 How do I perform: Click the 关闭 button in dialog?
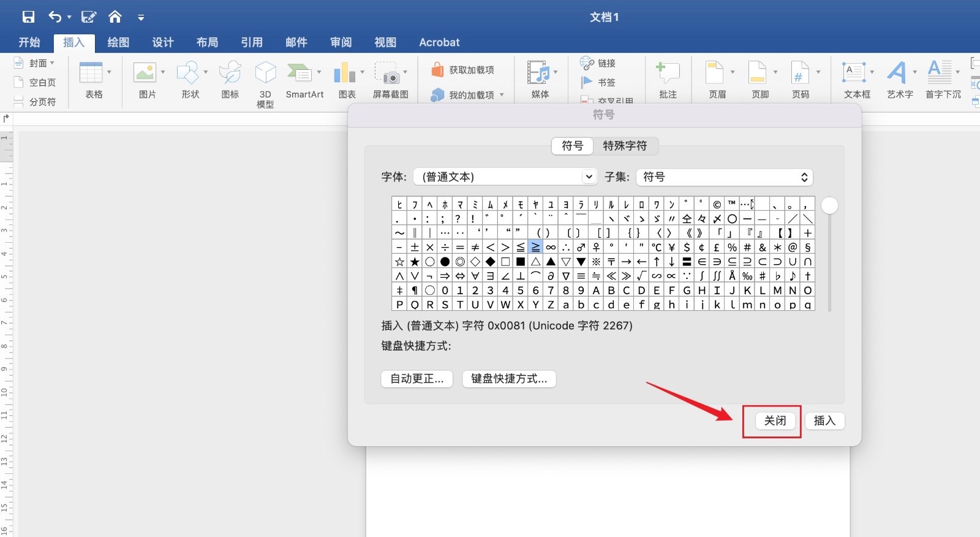pyautogui.click(x=775, y=421)
